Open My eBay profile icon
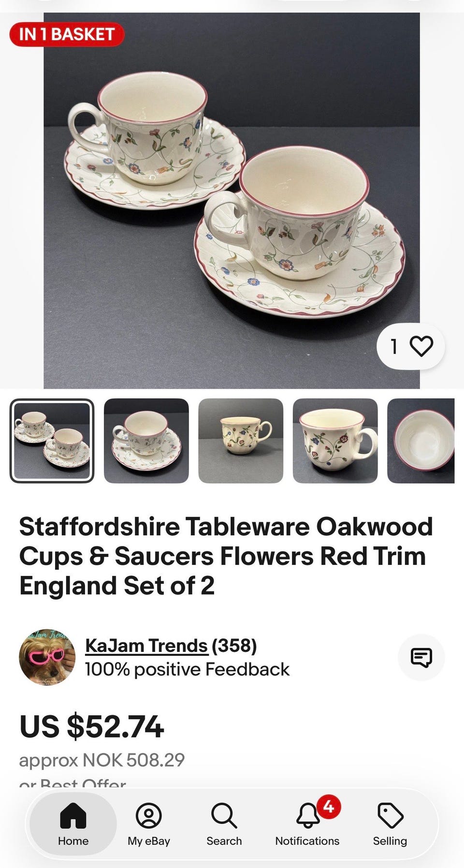This screenshot has width=464, height=868. 149,815
